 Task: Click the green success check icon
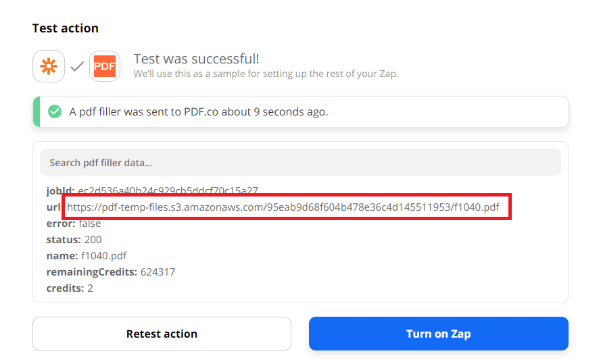(x=55, y=111)
